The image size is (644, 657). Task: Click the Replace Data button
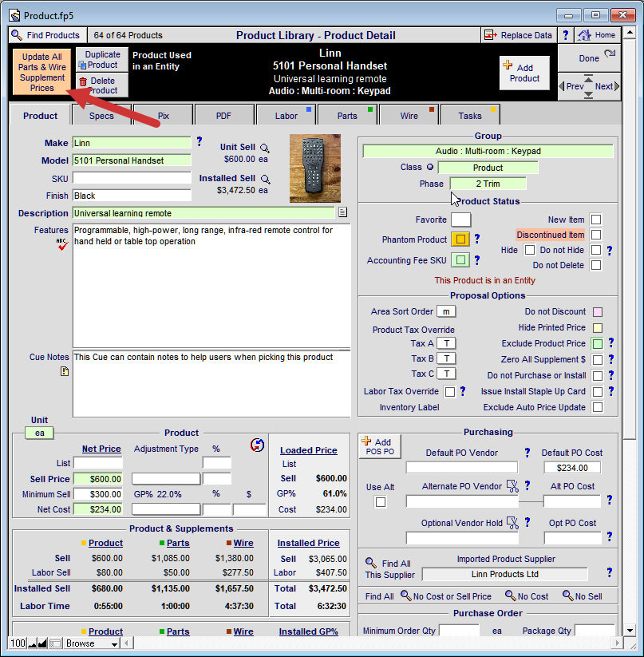519,35
